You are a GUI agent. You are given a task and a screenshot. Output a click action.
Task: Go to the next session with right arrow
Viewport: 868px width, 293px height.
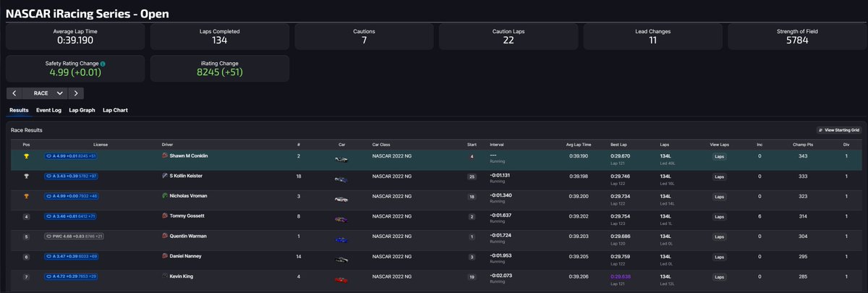[x=77, y=93]
